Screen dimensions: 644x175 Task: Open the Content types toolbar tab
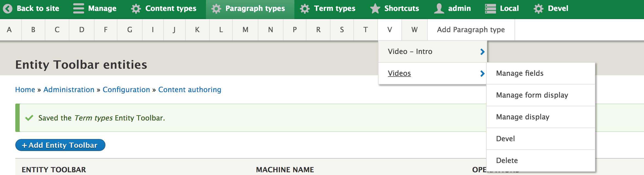tap(171, 8)
